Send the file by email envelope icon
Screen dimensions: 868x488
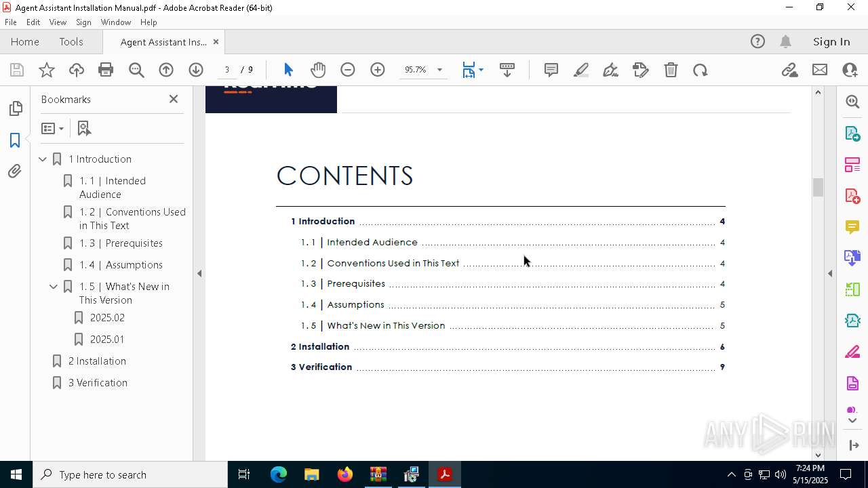coord(820,70)
